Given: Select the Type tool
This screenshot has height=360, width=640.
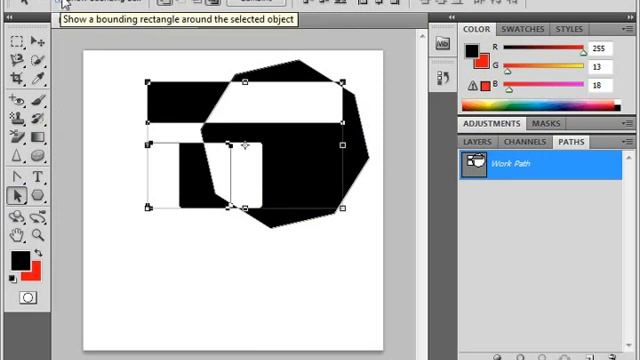Looking at the screenshot, I should (x=38, y=177).
